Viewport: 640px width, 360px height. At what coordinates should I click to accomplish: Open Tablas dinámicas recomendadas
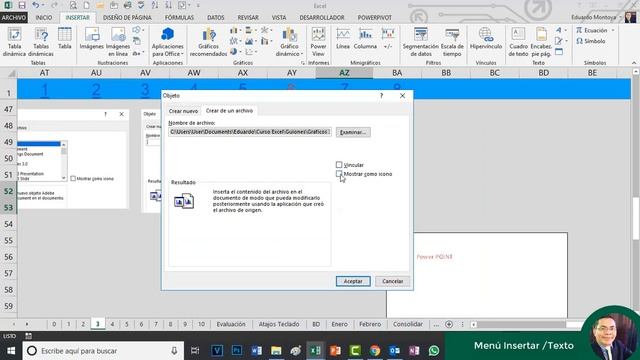click(41, 42)
